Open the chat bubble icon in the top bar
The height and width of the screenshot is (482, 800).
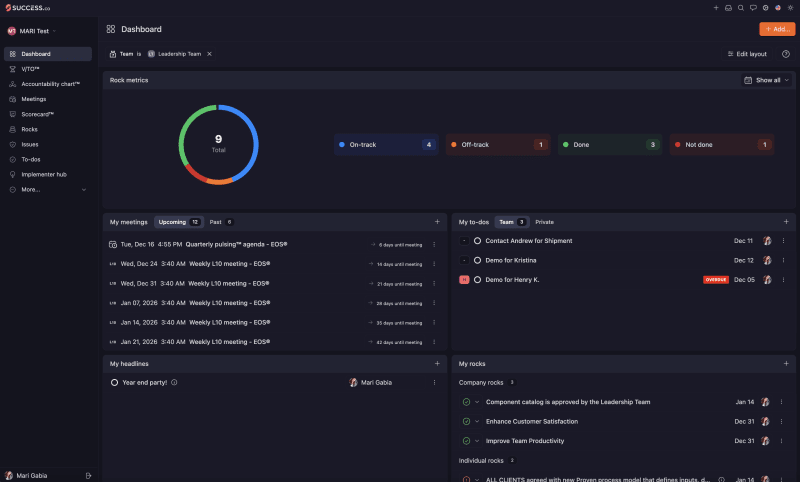coord(753,8)
